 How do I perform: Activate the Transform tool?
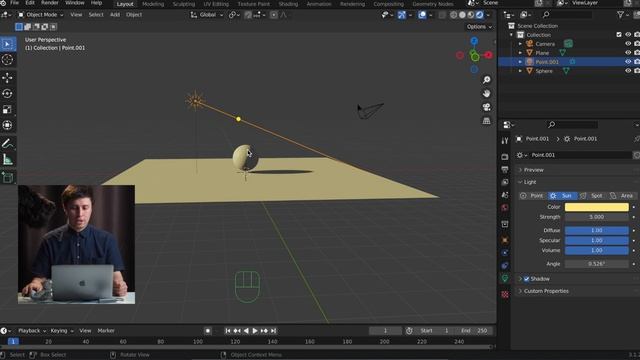coord(7,125)
